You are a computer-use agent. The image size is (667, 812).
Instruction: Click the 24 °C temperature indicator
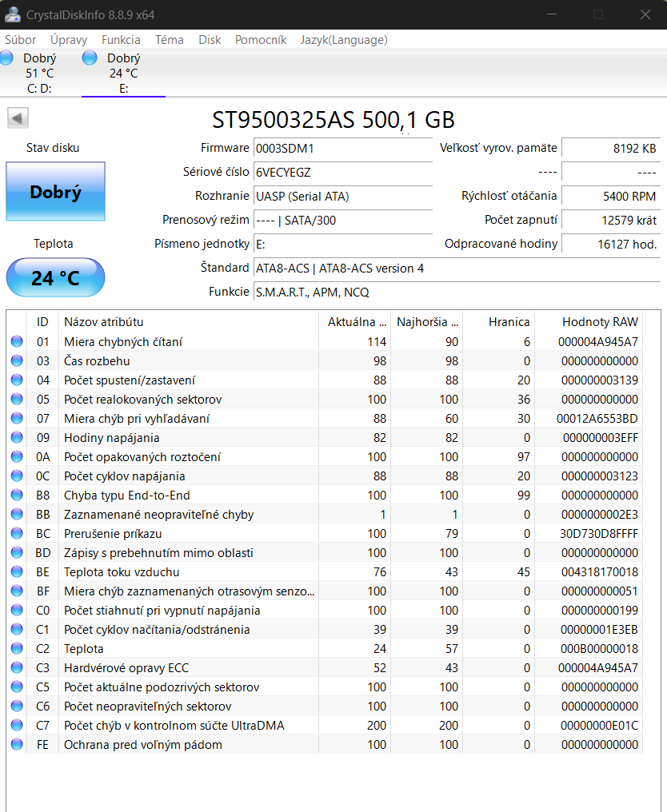tap(55, 277)
